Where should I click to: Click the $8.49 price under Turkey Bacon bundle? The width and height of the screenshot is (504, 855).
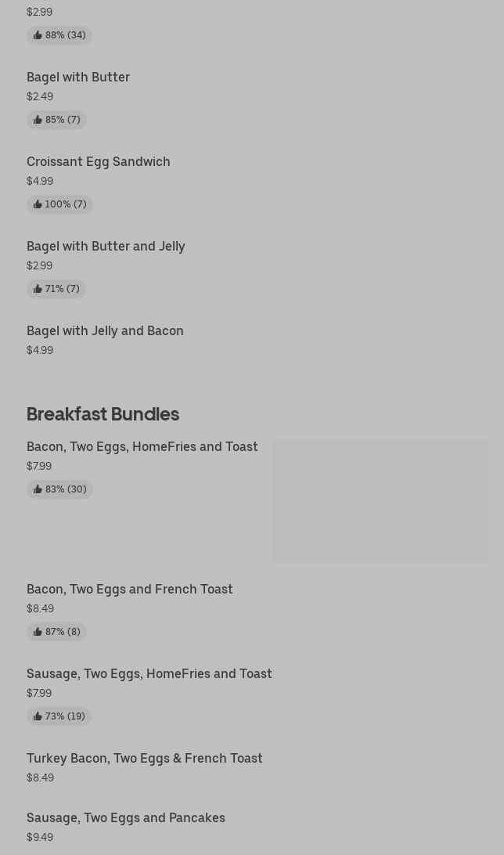(x=40, y=777)
